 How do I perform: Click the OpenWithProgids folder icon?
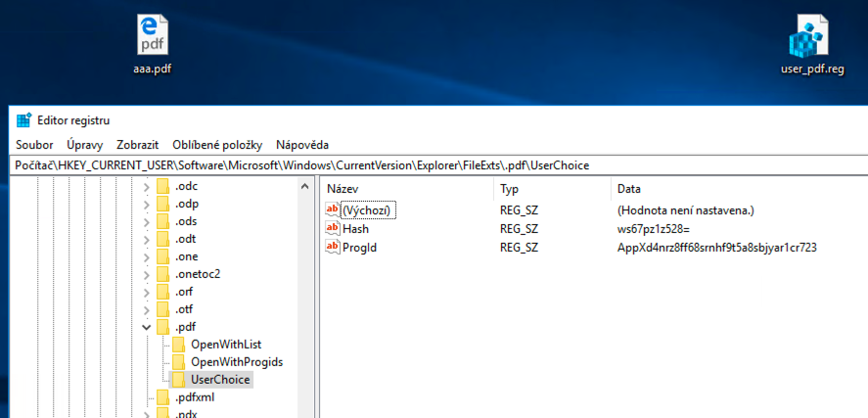point(178,362)
